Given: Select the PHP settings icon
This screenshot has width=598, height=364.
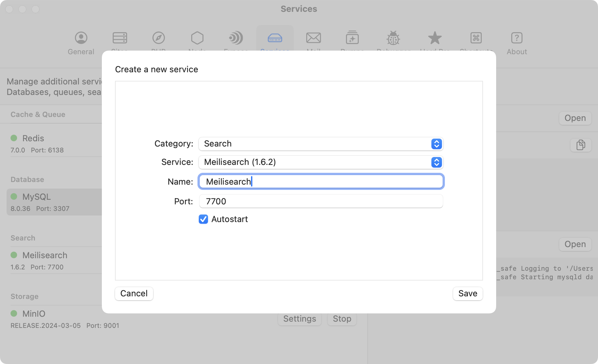Looking at the screenshot, I should click(159, 38).
